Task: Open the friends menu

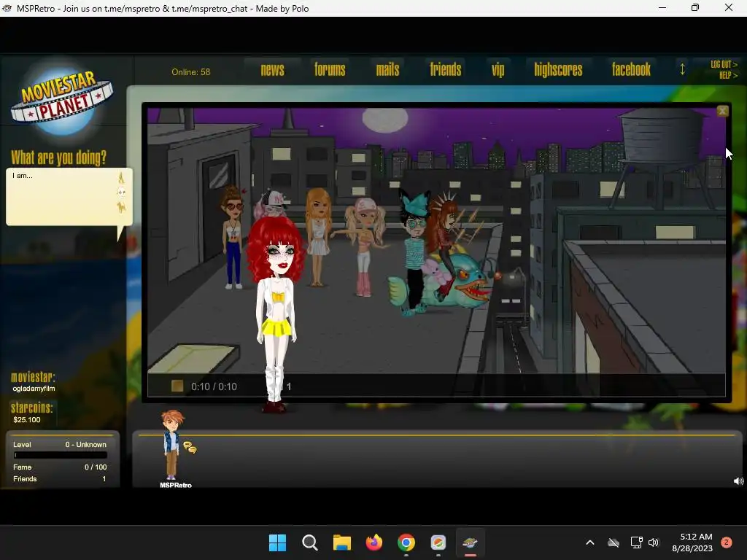Action: pyautogui.click(x=446, y=70)
